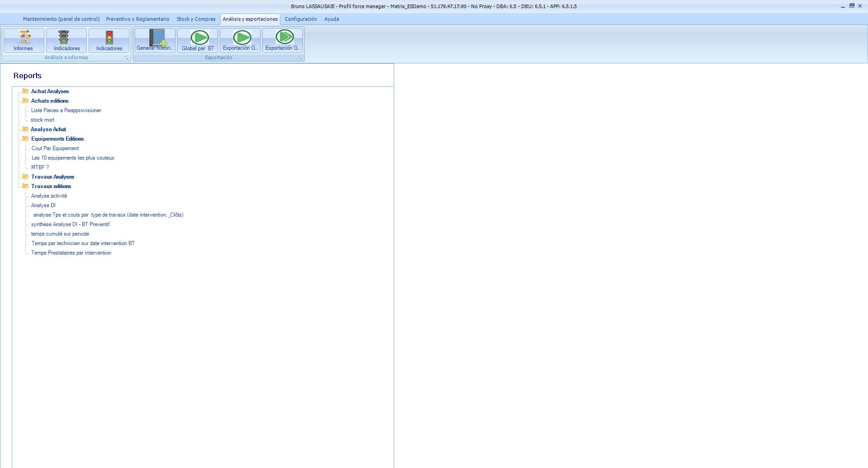Open the Exportación group dialog launcher

click(x=301, y=58)
